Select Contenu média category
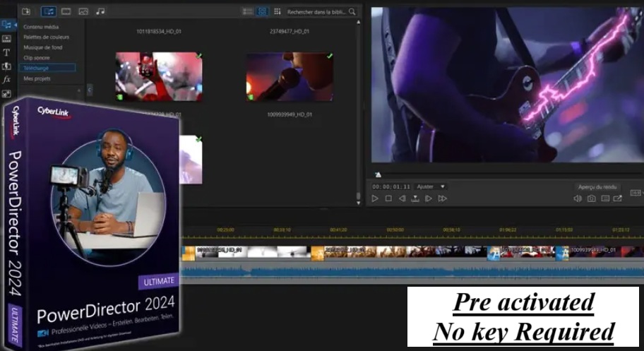 point(41,27)
